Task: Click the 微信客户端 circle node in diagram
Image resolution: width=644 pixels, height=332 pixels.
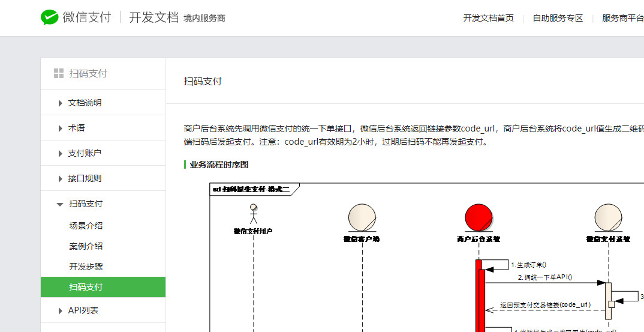Action: click(x=362, y=218)
